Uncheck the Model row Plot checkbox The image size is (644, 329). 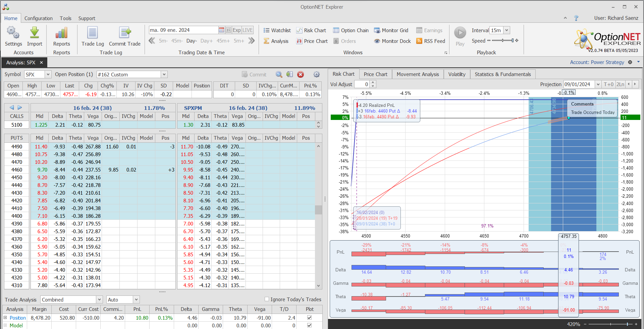[309, 325]
